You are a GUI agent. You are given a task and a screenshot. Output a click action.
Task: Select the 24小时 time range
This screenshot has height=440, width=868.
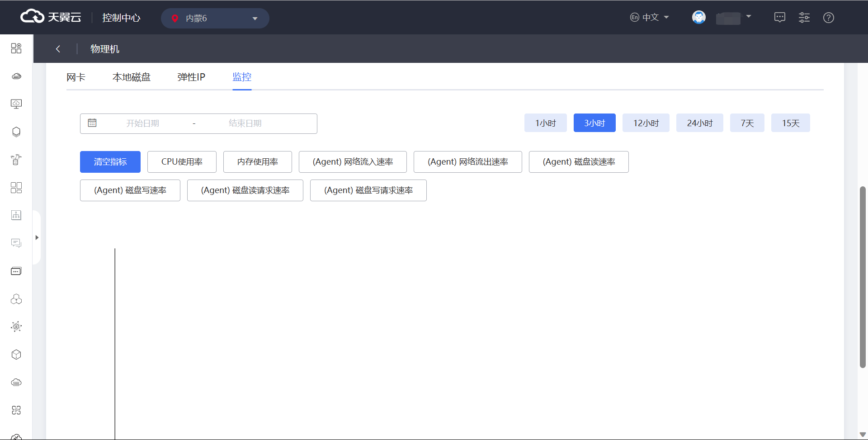click(699, 123)
